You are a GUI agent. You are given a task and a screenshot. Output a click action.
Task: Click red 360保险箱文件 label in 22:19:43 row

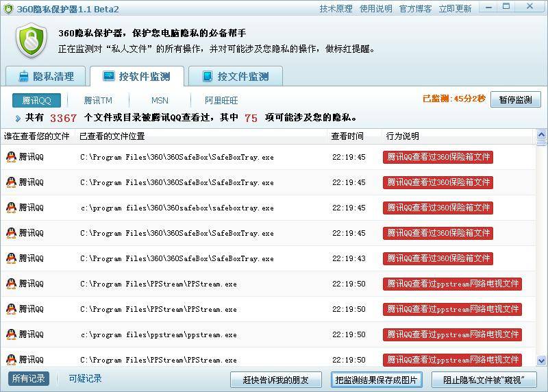pyautogui.click(x=438, y=258)
